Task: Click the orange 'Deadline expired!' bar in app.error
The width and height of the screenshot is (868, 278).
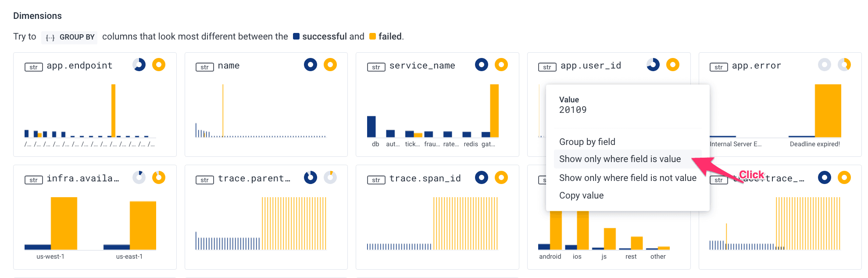Action: (828, 111)
